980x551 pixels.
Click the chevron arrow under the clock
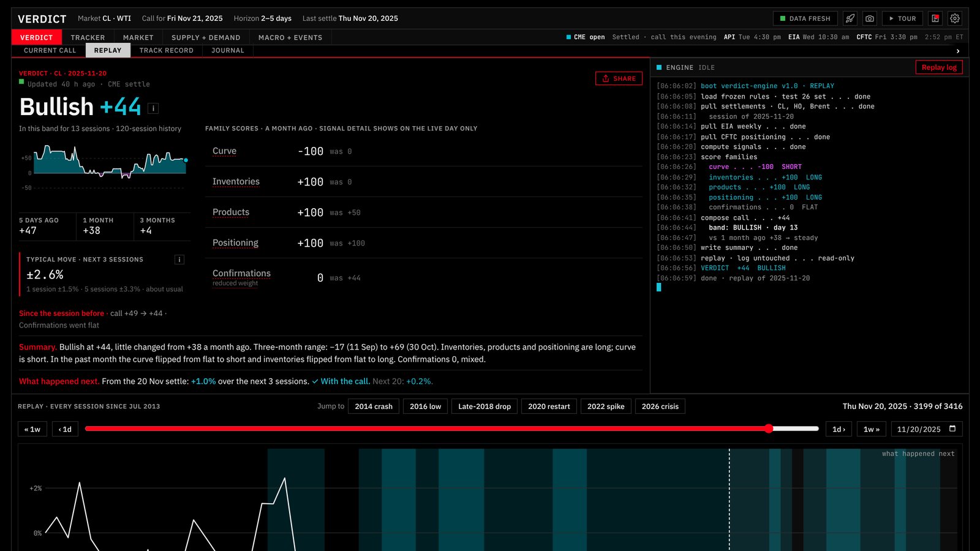pos(958,51)
